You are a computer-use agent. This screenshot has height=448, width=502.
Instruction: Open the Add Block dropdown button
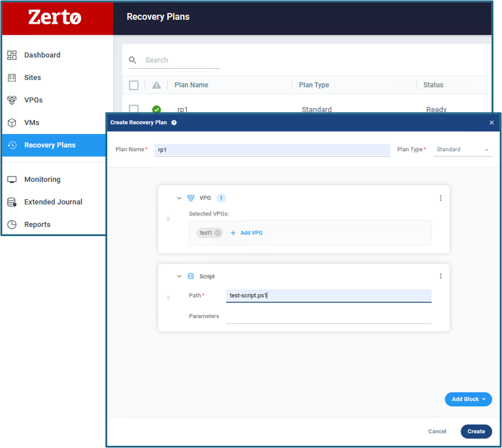pyautogui.click(x=468, y=400)
